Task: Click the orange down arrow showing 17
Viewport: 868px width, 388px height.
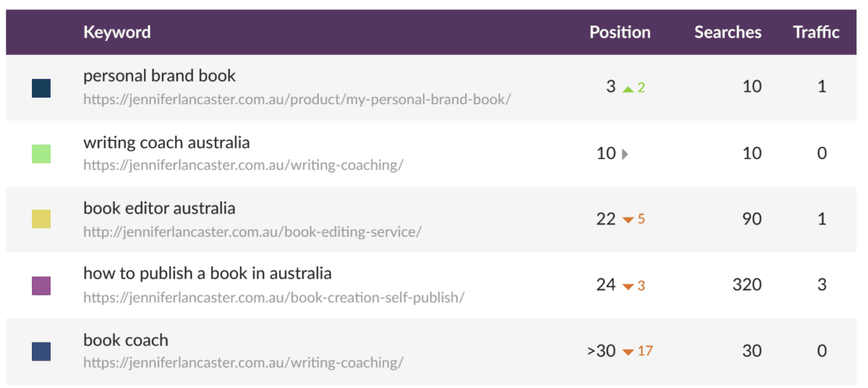Action: pyautogui.click(x=628, y=352)
